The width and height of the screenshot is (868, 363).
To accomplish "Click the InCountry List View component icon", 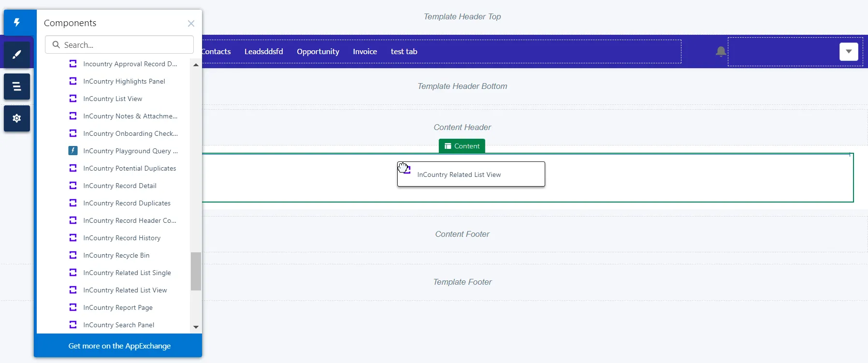I will (x=73, y=99).
